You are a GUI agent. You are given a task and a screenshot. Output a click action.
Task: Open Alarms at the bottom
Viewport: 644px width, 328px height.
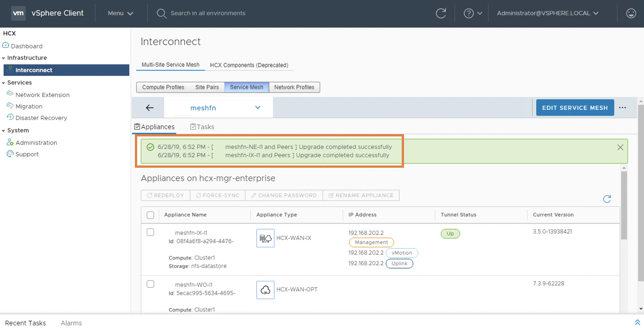71,323
